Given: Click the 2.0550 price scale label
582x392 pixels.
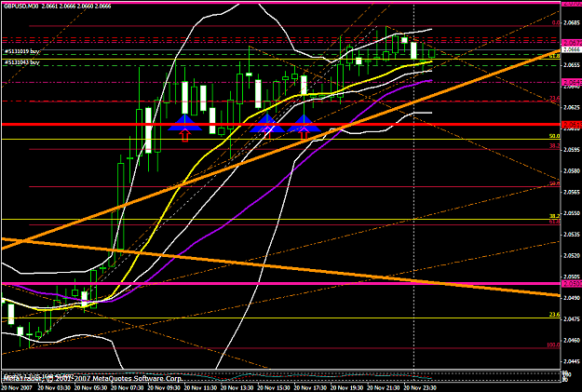Looking at the screenshot, I should click(x=572, y=213).
